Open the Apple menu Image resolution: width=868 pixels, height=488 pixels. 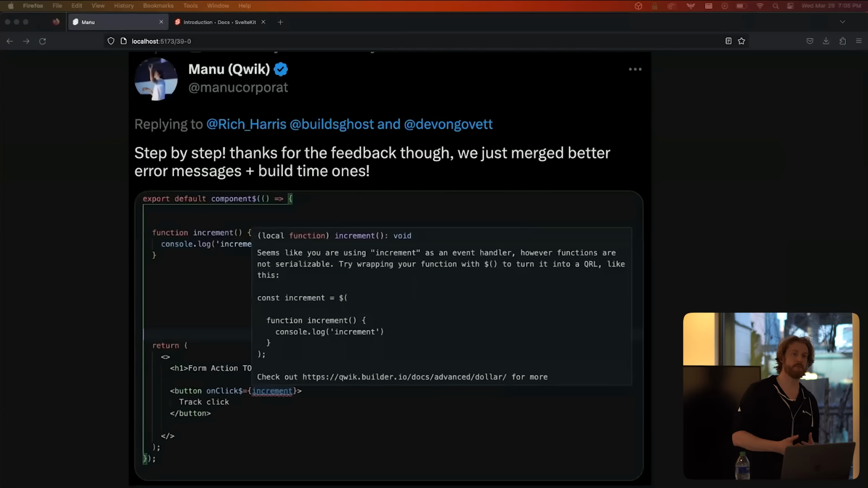pyautogui.click(x=11, y=6)
